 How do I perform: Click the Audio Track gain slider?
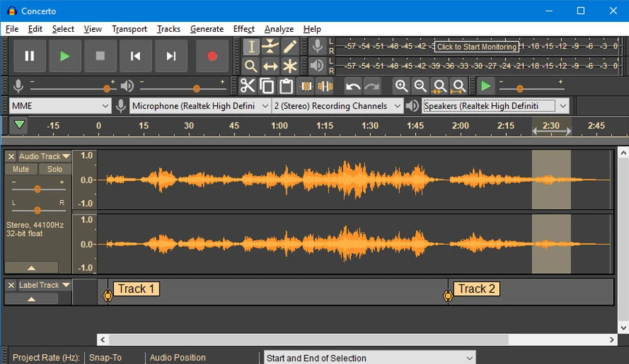(37, 189)
